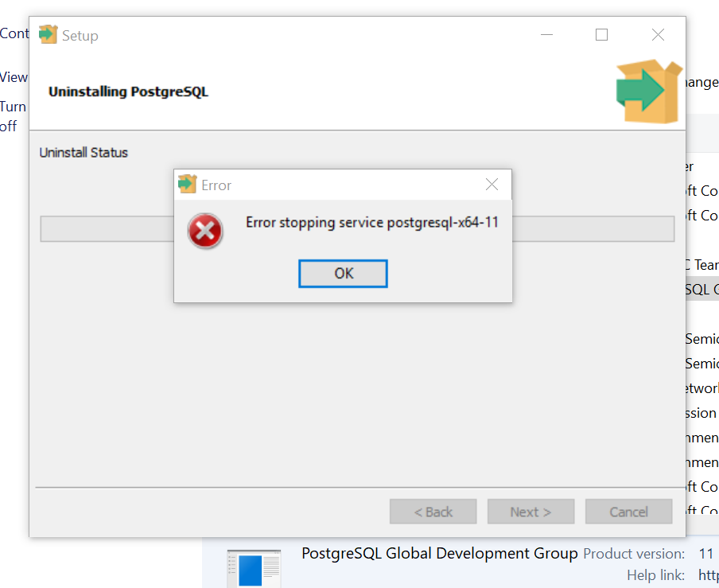The width and height of the screenshot is (719, 588).
Task: Open the Help link URL
Action: coord(709,574)
